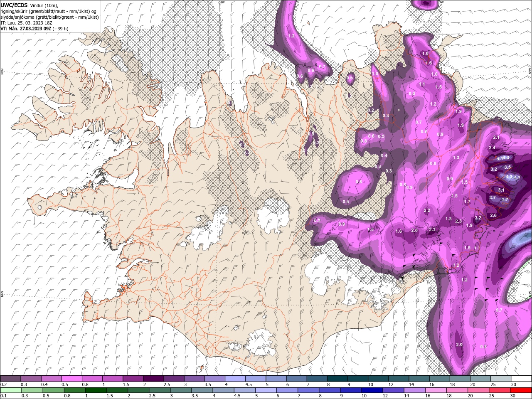Image resolution: width=532 pixels, height=399 pixels.
Task: Click the '2.6' precipitation value on the map
Action: point(494,215)
